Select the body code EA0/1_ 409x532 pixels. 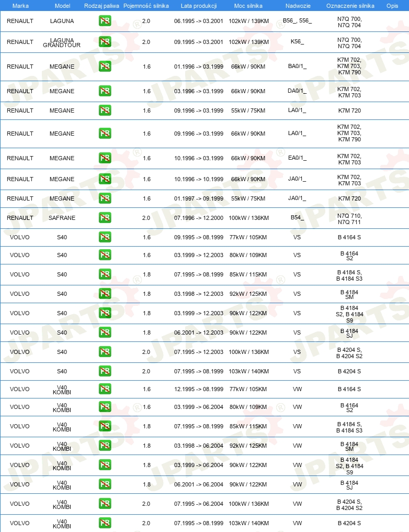click(297, 158)
